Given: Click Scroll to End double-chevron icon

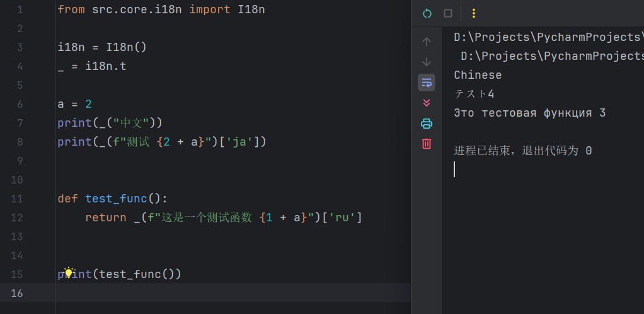Looking at the screenshot, I should click(x=427, y=103).
